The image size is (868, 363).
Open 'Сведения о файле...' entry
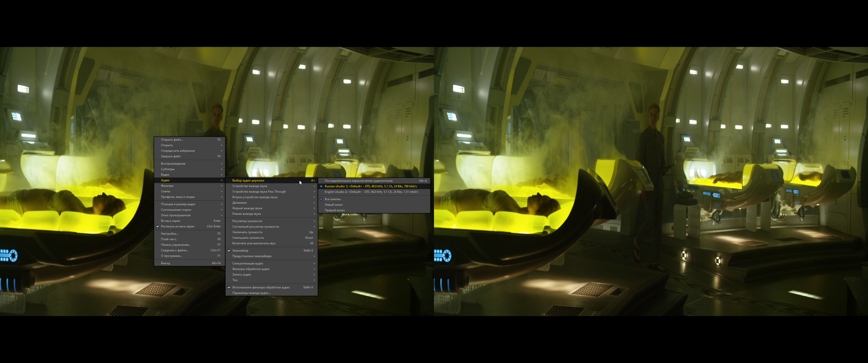[x=175, y=250]
